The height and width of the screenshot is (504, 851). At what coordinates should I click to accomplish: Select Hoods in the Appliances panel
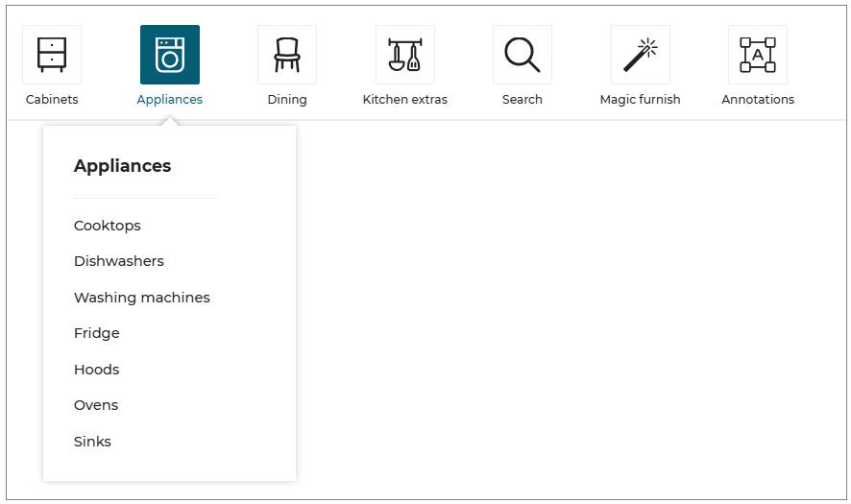(97, 370)
